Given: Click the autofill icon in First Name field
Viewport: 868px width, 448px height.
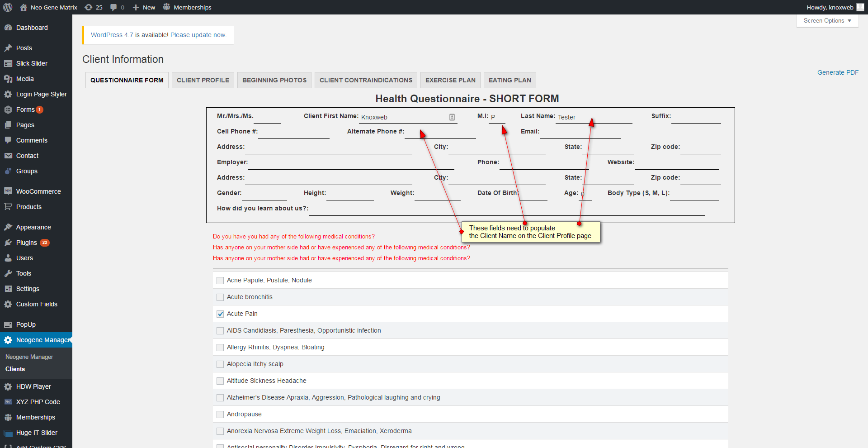Looking at the screenshot, I should (452, 117).
